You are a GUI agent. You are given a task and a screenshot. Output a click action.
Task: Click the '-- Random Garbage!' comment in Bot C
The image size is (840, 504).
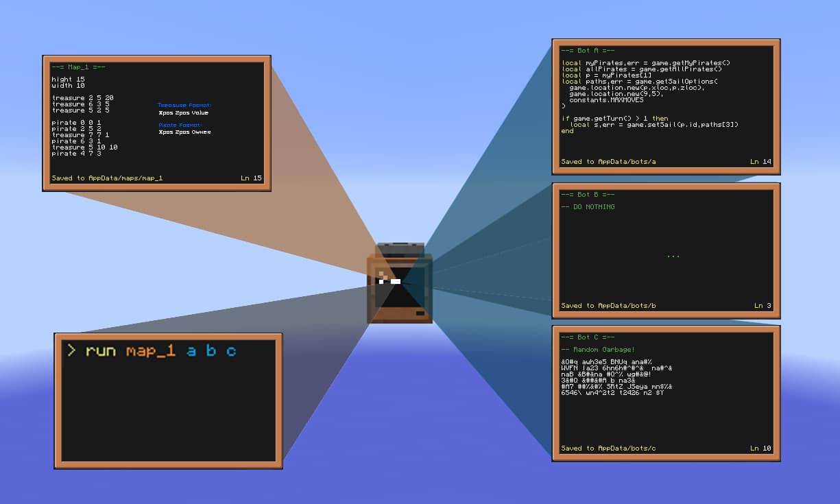598,350
